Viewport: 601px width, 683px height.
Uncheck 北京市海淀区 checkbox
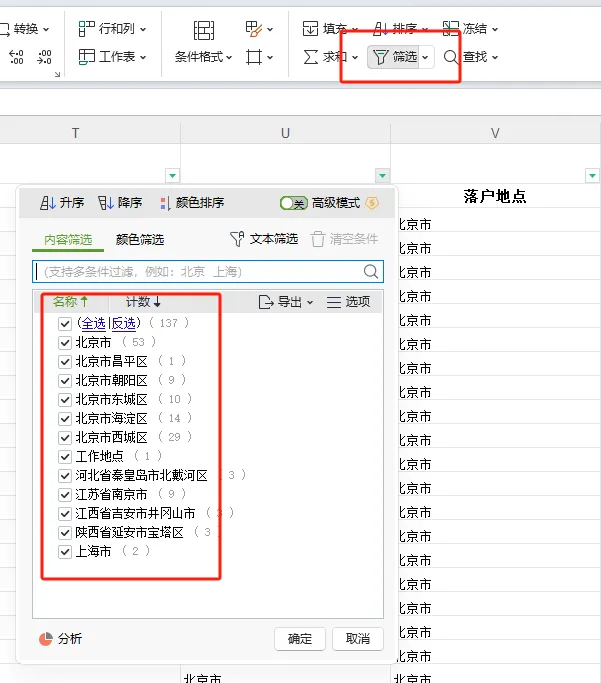click(65, 419)
